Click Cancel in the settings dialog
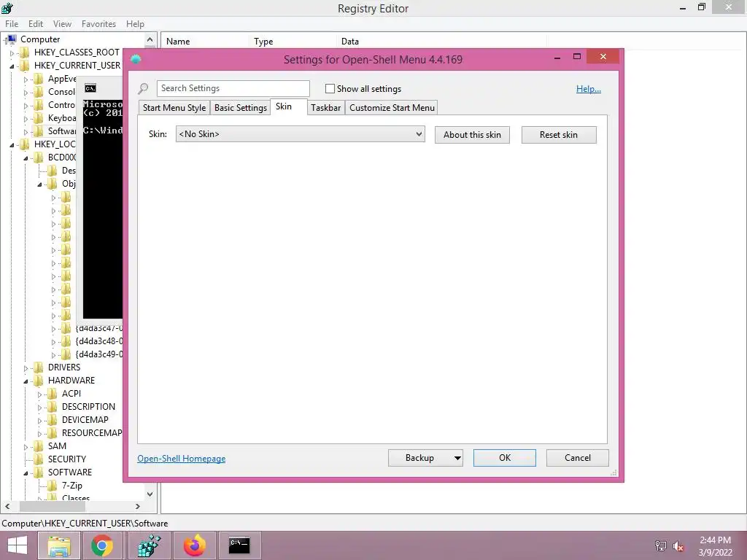The height and width of the screenshot is (560, 747). pyautogui.click(x=578, y=458)
